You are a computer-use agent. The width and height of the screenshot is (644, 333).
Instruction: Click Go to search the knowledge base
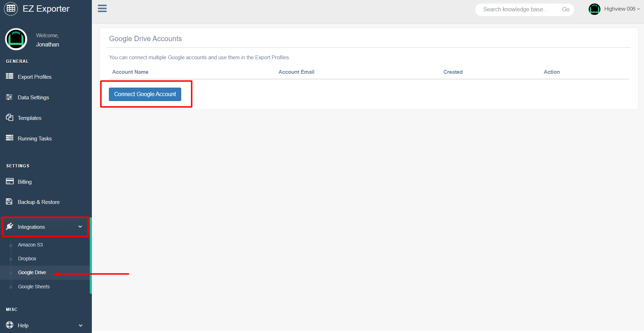click(566, 9)
